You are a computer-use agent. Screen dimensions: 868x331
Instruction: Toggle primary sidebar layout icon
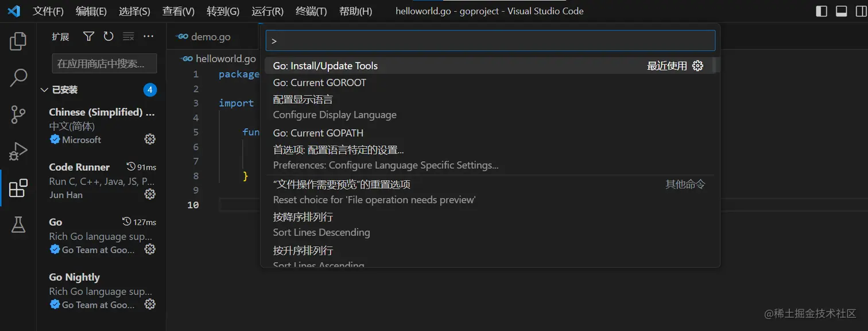pos(821,11)
